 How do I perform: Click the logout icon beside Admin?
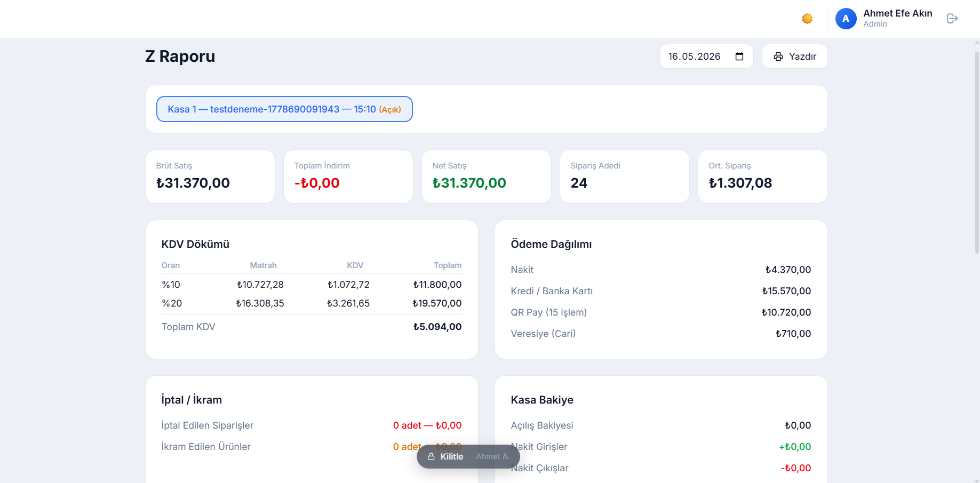[x=952, y=19]
